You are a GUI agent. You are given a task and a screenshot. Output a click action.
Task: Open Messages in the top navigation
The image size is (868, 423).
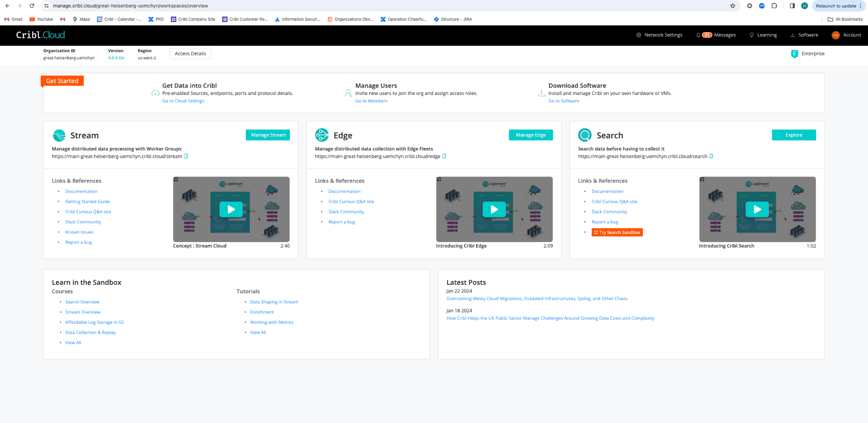(x=716, y=35)
